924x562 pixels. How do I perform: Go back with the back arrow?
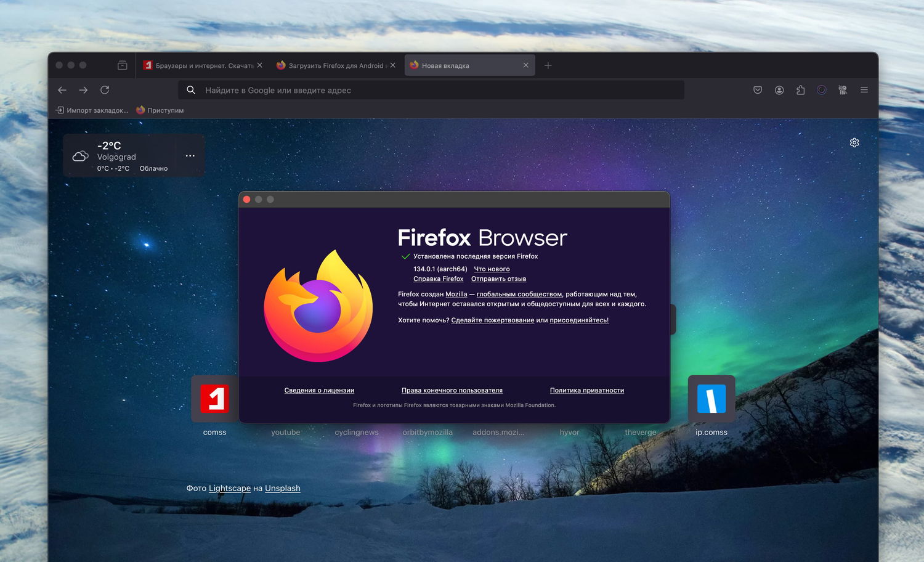tap(62, 90)
